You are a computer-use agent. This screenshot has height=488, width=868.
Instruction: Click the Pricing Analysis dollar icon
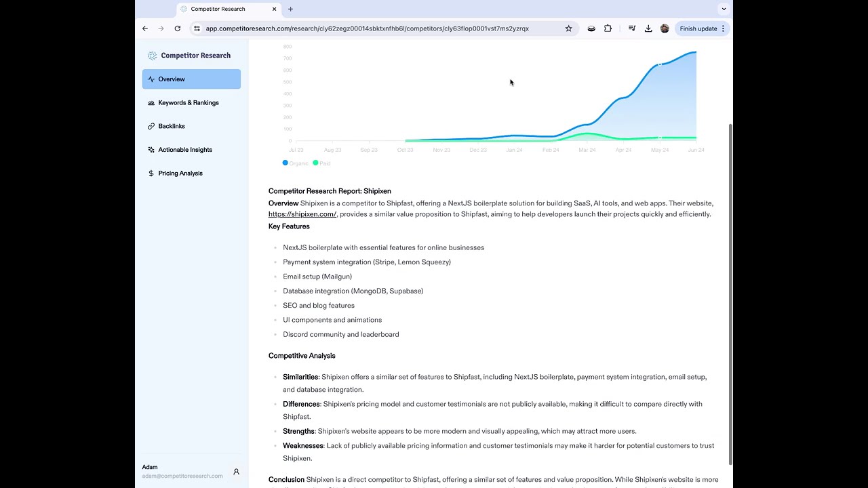click(151, 174)
